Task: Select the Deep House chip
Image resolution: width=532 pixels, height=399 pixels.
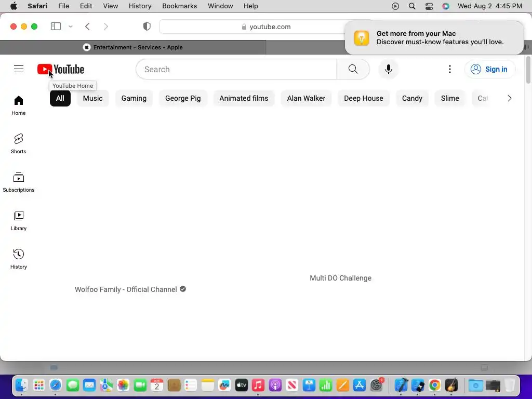Action: click(364, 98)
